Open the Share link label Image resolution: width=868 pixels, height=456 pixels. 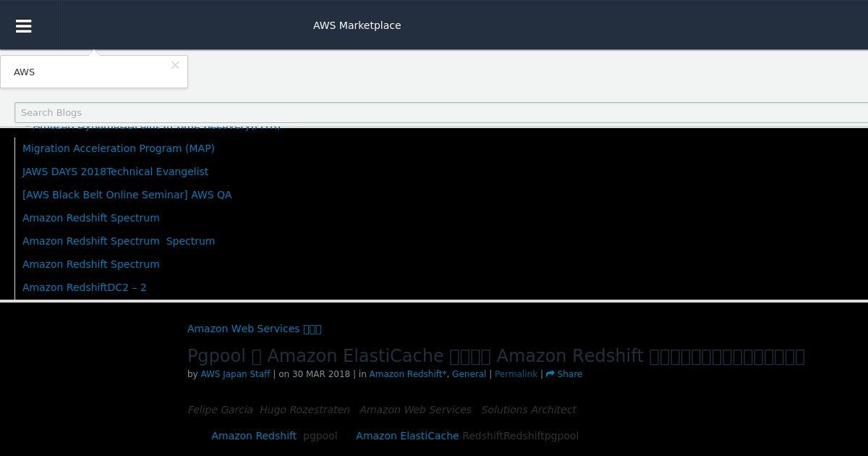[x=569, y=374]
